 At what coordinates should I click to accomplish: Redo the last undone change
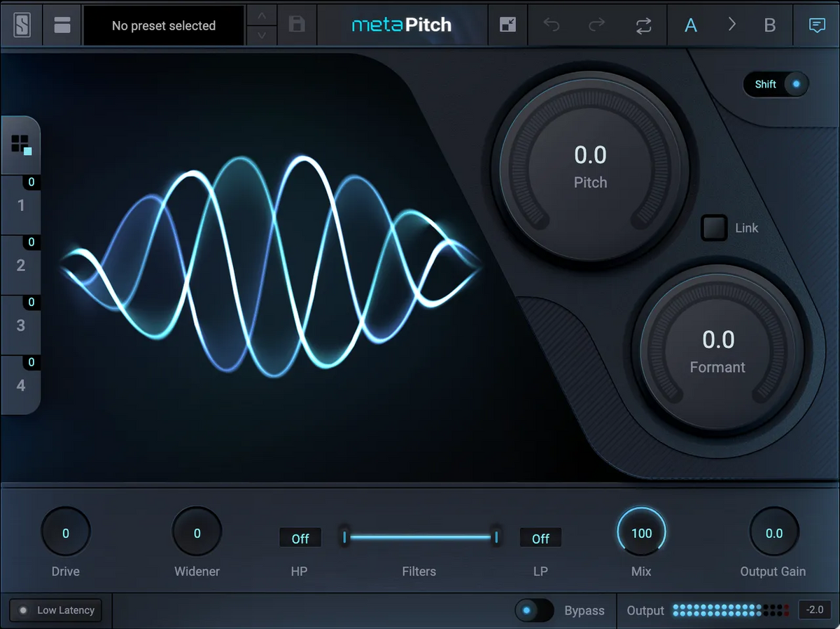(x=596, y=26)
